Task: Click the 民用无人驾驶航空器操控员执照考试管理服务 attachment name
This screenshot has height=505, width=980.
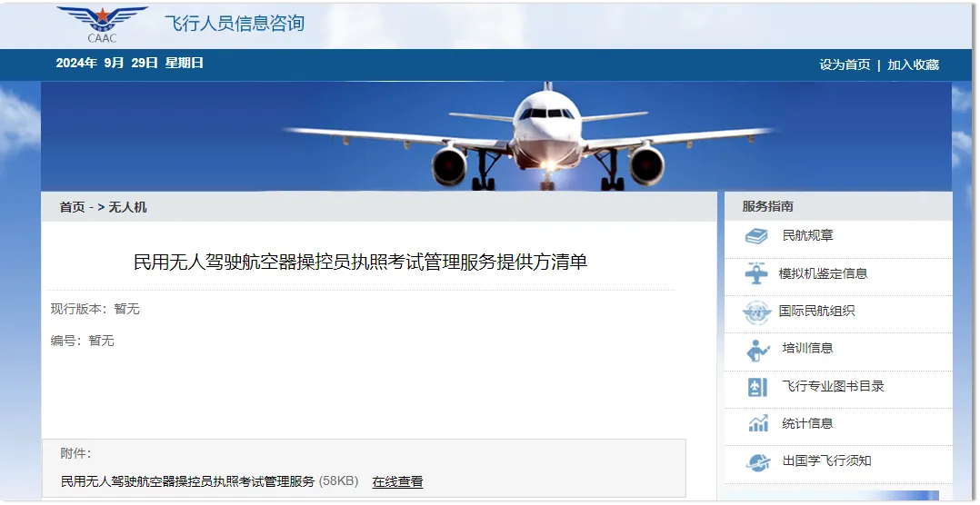Action: tap(187, 481)
